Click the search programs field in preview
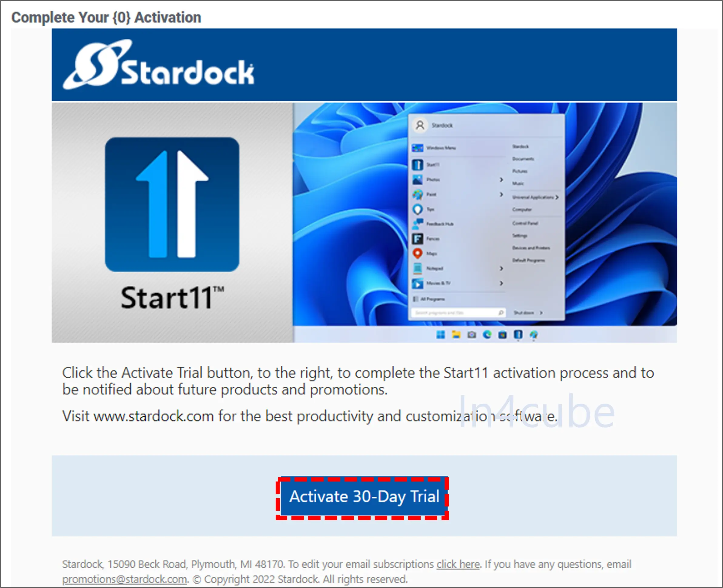The height and width of the screenshot is (588, 723). tap(458, 313)
